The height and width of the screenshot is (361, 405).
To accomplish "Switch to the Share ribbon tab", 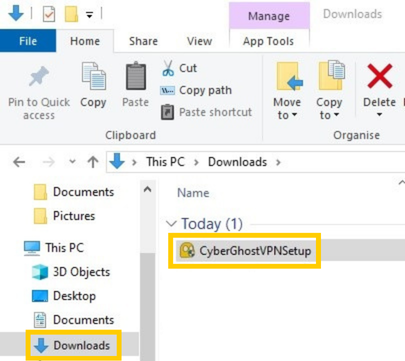I will coord(143,41).
